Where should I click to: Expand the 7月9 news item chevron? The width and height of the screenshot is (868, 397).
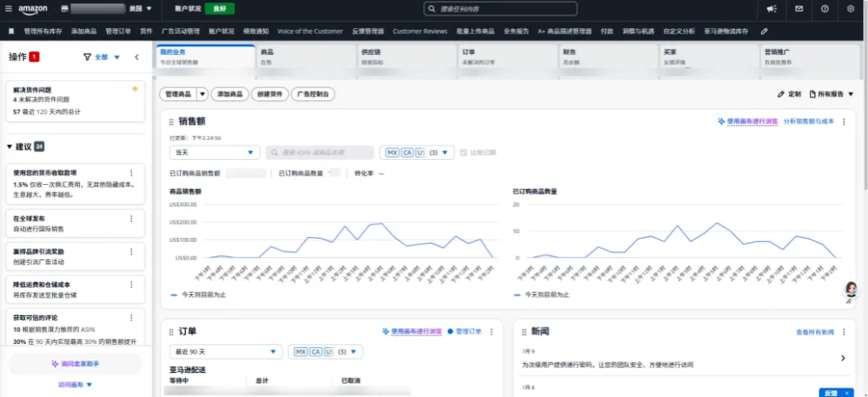(x=843, y=358)
